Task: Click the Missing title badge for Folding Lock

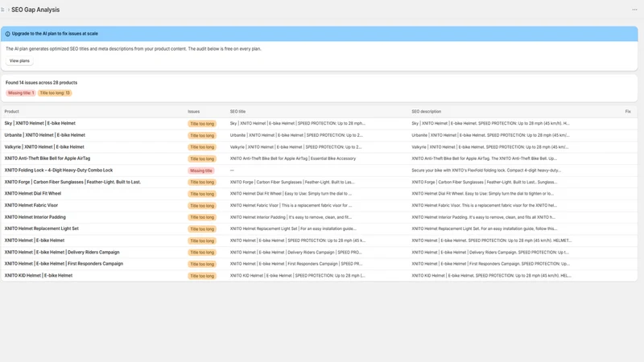Action: [x=201, y=171]
